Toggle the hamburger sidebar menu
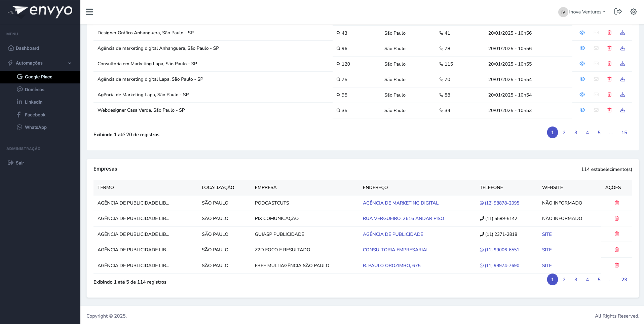Screen dimensions: 644x324 [x=89, y=12]
